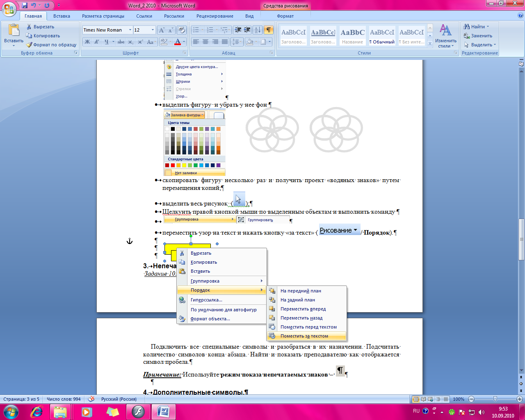
Task: Open the Стили group dialog launcher
Action: point(456,53)
